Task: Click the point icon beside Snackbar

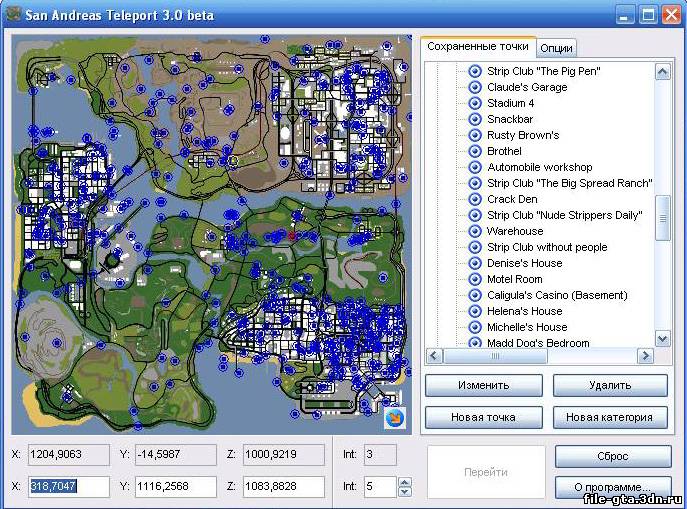Action: (475, 119)
